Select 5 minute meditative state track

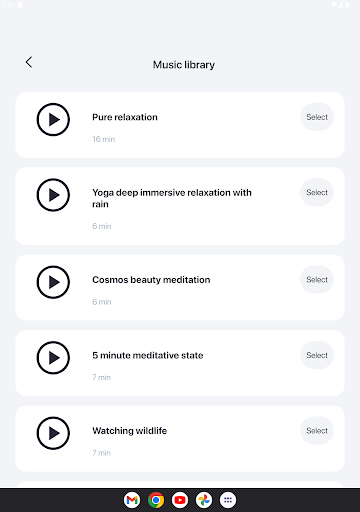tap(317, 355)
